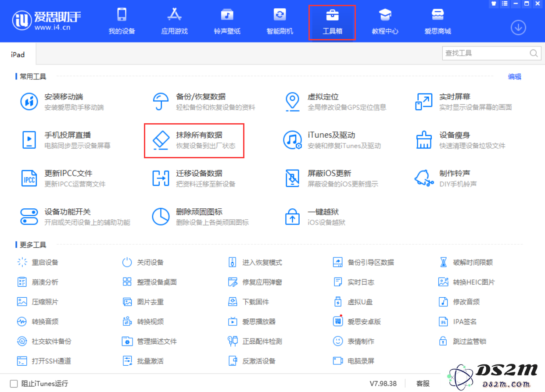Click the 客服 link
This screenshot has width=545, height=392.
423,384
